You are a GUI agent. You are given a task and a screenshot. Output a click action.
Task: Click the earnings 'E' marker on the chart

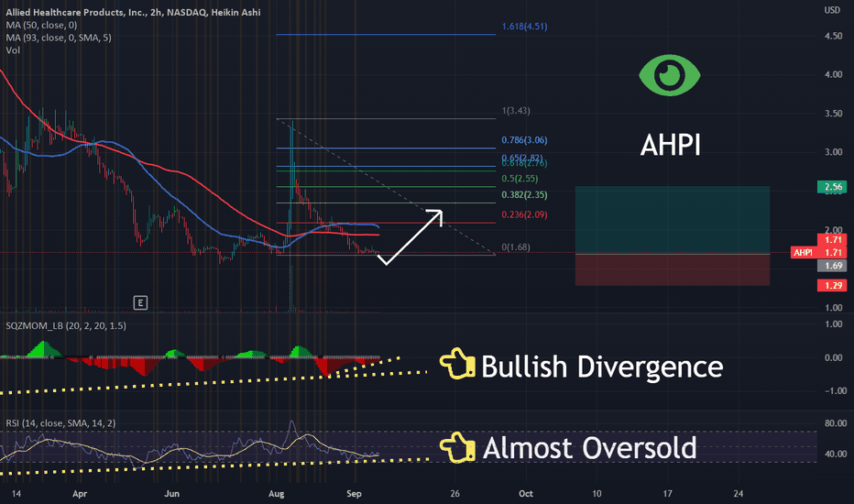[x=140, y=303]
